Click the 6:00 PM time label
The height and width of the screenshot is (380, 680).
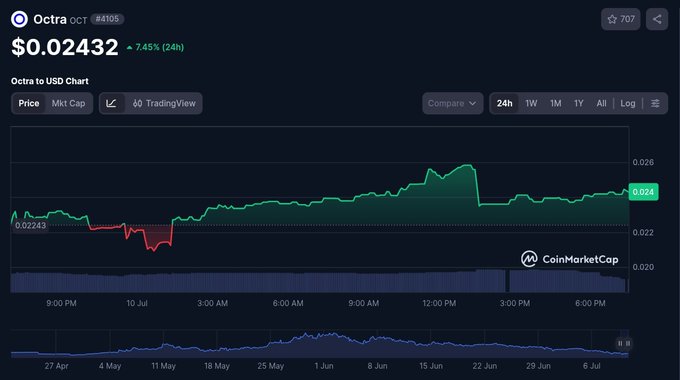point(590,303)
